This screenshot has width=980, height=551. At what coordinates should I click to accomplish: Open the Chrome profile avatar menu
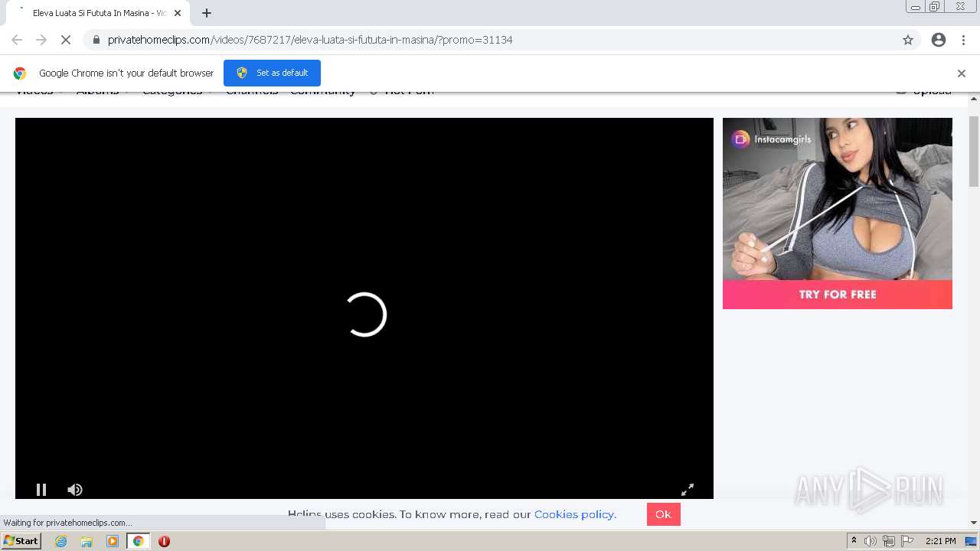(939, 40)
